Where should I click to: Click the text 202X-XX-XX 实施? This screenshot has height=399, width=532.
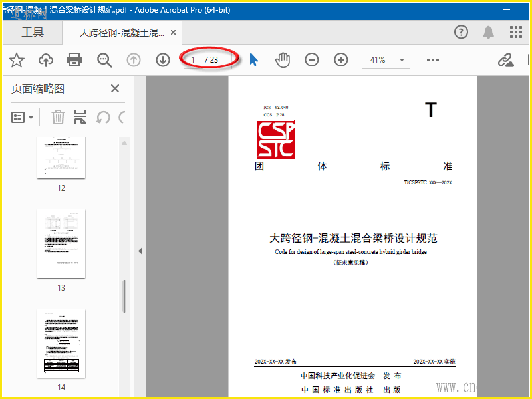(x=434, y=362)
